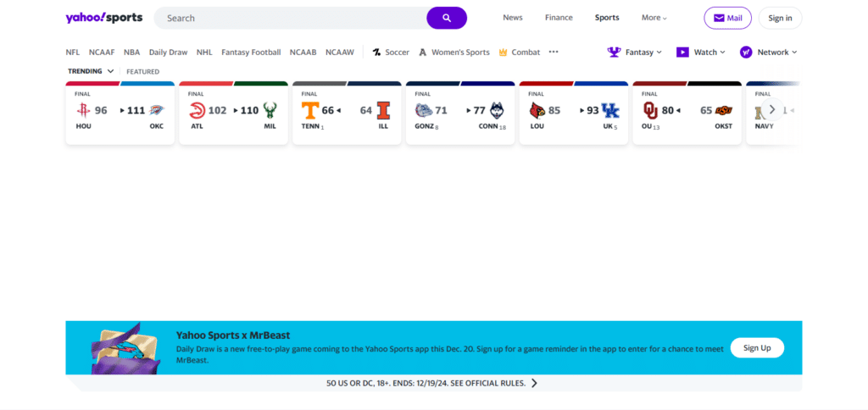Expand the More dropdown in header
The height and width of the screenshot is (410, 868).
click(x=654, y=18)
